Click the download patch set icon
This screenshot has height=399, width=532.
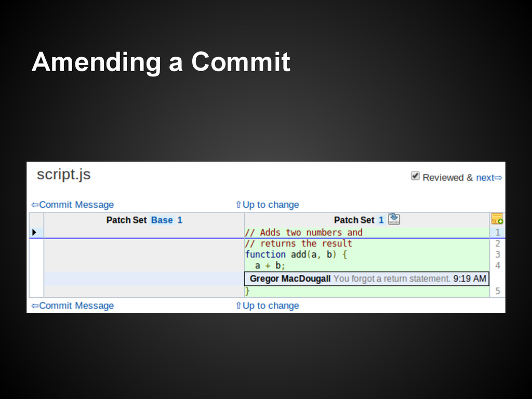394,219
